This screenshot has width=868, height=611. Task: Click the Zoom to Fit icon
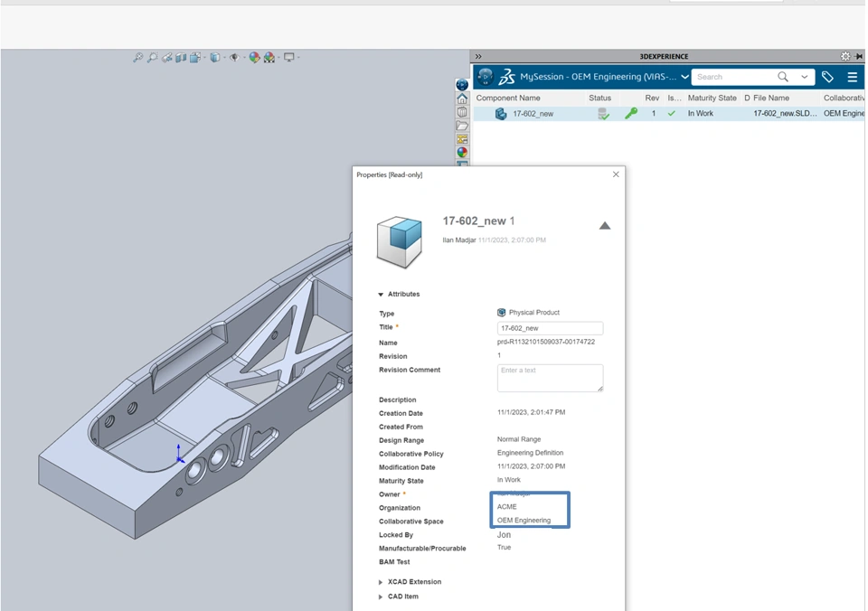pos(137,57)
